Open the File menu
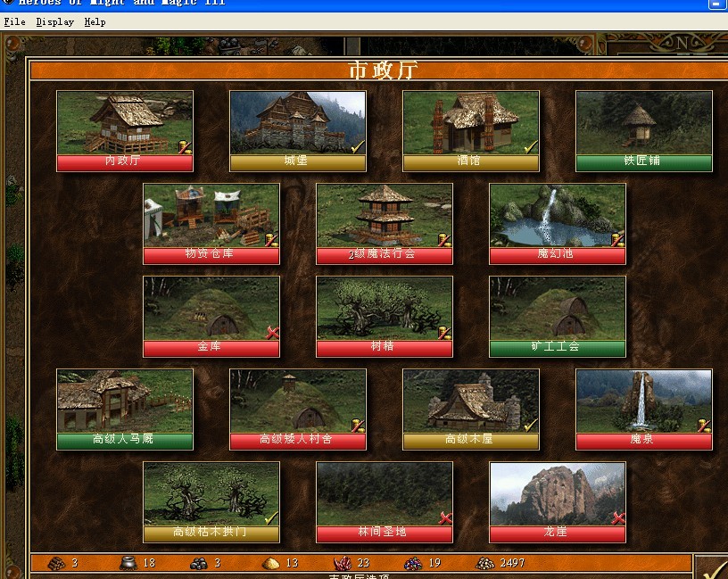The width and height of the screenshot is (728, 579). click(x=14, y=21)
